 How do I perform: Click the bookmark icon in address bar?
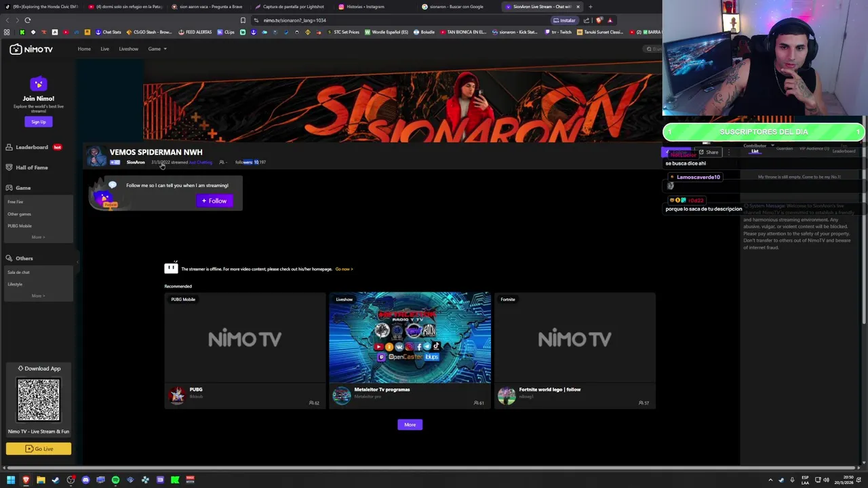[x=243, y=20]
